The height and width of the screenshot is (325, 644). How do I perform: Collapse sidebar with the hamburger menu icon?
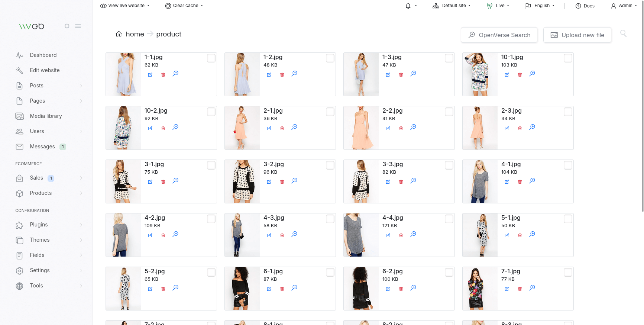point(78,26)
